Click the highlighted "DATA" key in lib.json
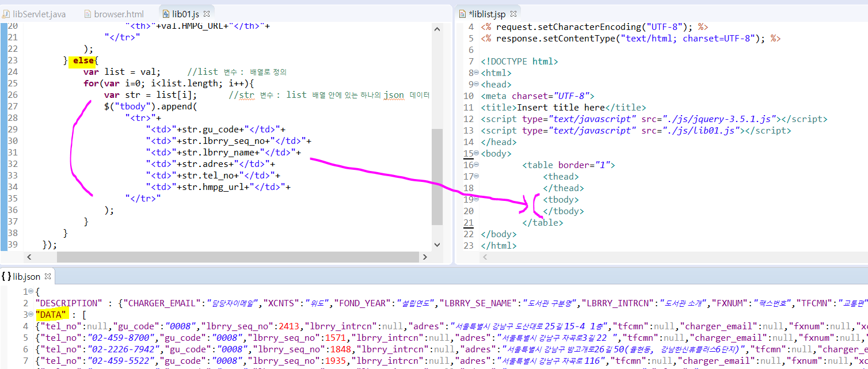Screen dimensions: 868x369 (52, 315)
